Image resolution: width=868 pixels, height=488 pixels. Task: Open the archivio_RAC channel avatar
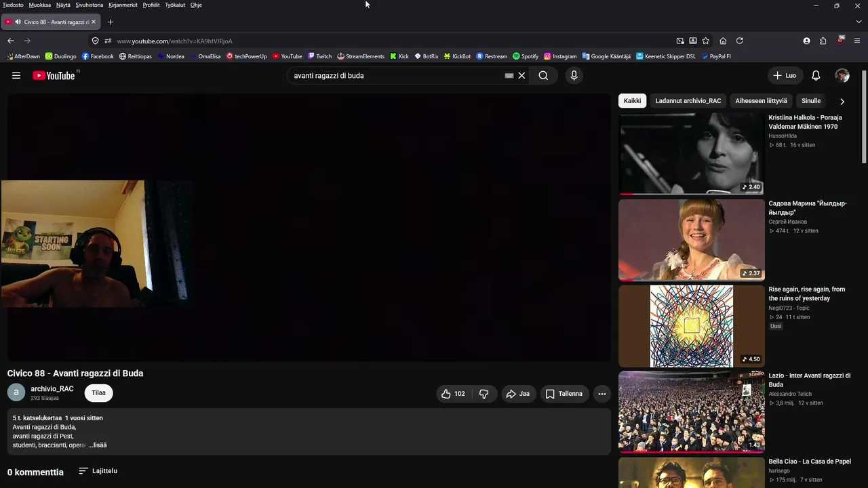(16, 392)
